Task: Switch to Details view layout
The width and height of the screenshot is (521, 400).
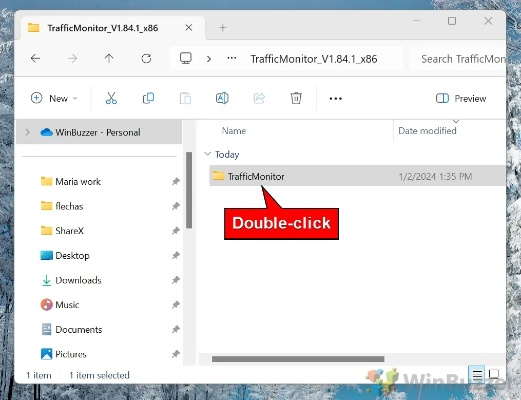Action: click(x=477, y=375)
